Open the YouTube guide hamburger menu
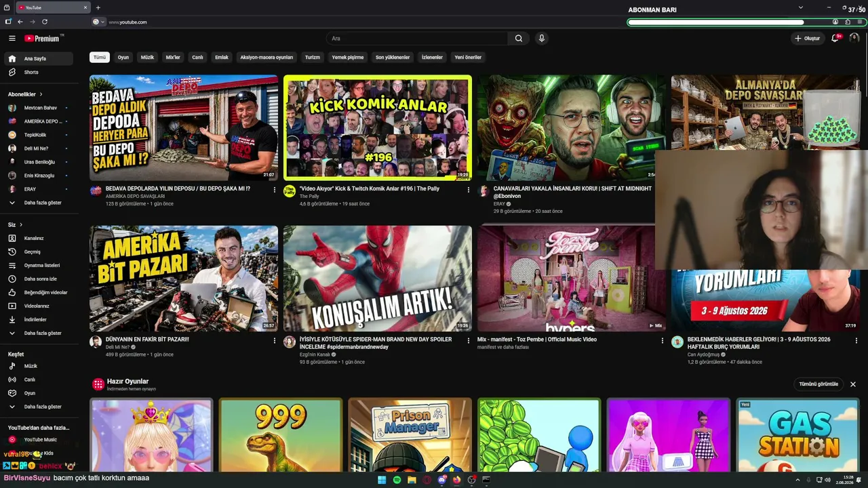Viewport: 868px width, 488px height. (x=12, y=39)
